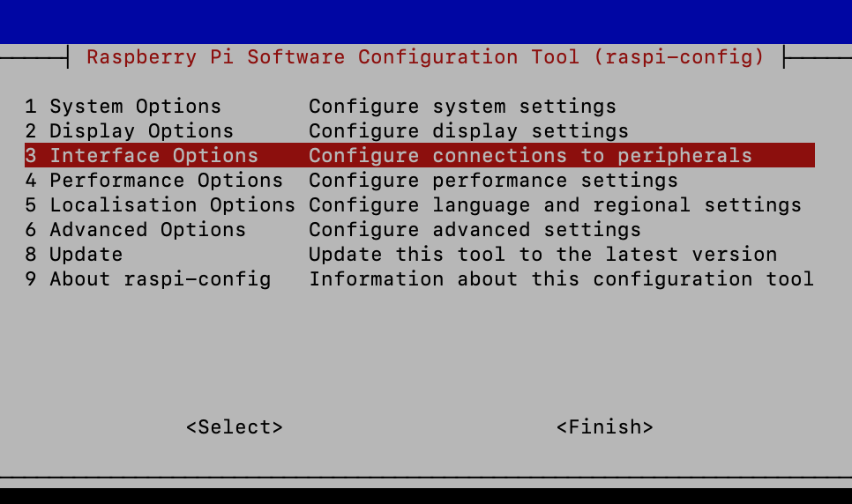
Task: Click the "Configure performance settings" description
Action: click(x=493, y=181)
